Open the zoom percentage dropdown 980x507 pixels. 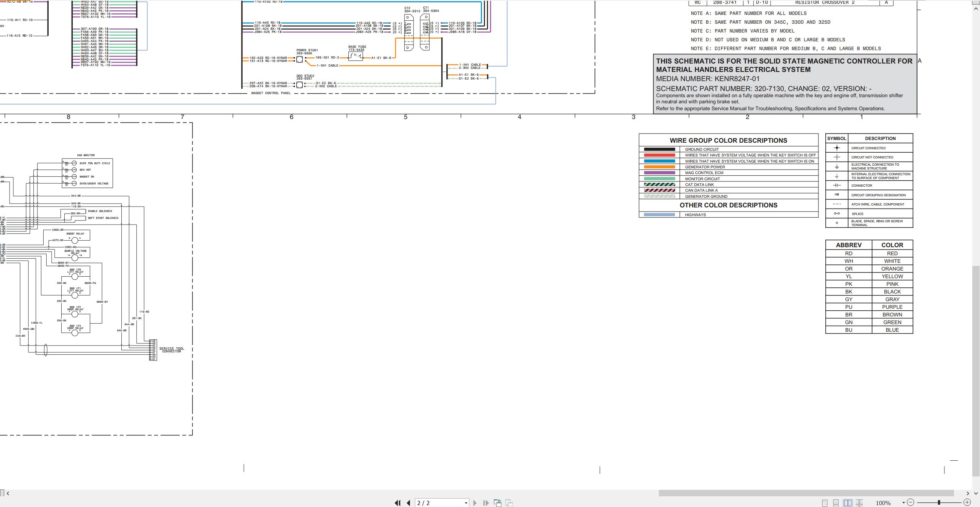point(903,503)
